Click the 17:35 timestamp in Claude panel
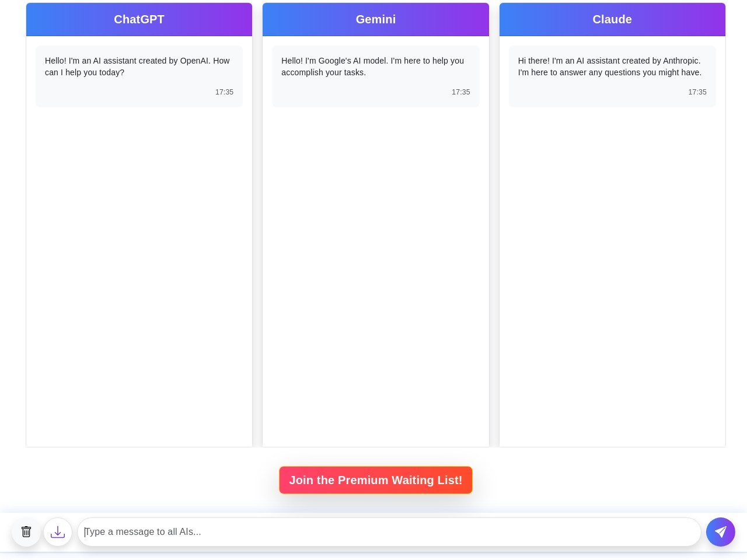747x560 pixels. click(697, 92)
